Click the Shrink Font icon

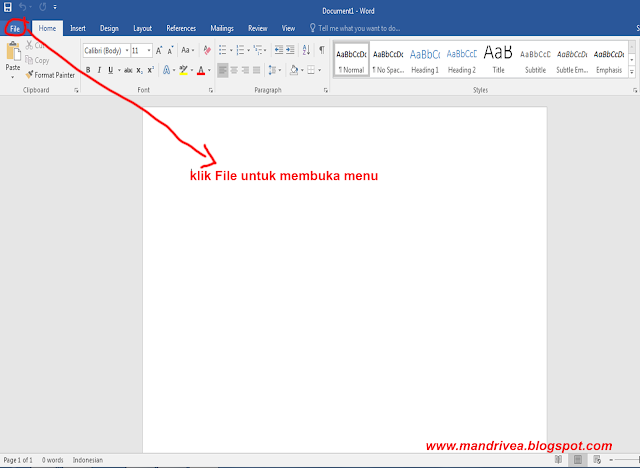171,50
